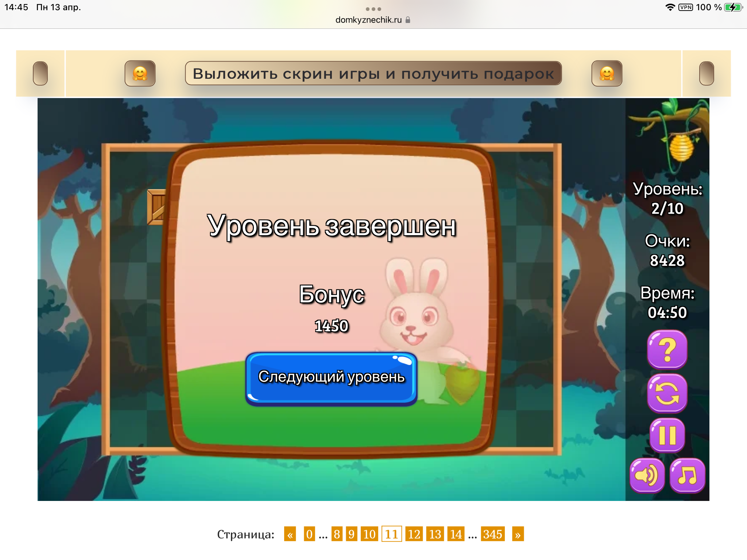Jump to last page 345

492,534
